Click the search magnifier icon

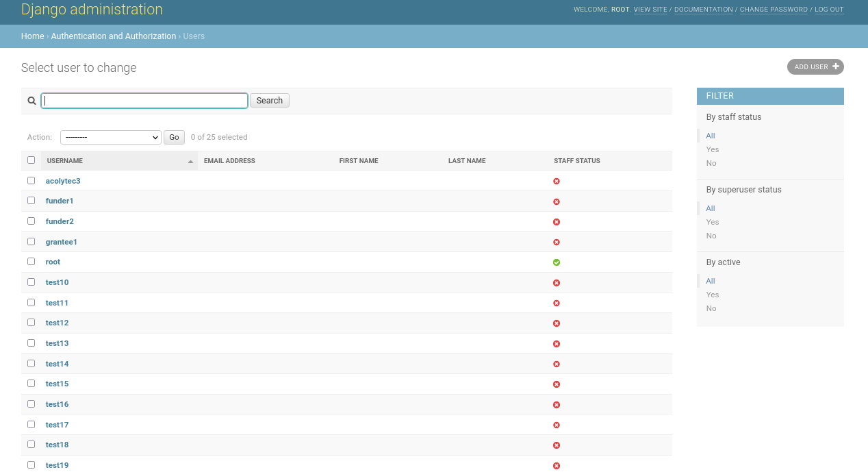pyautogui.click(x=31, y=101)
